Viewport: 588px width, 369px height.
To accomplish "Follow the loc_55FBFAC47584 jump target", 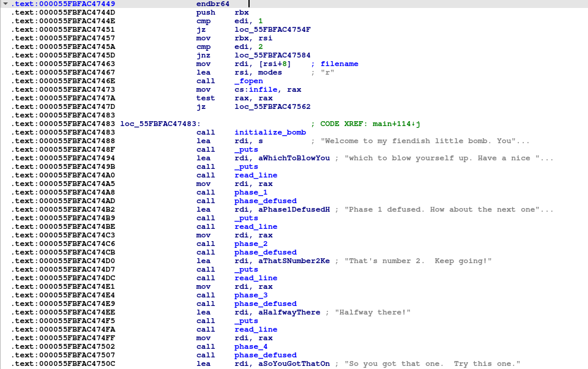I will click(272, 56).
